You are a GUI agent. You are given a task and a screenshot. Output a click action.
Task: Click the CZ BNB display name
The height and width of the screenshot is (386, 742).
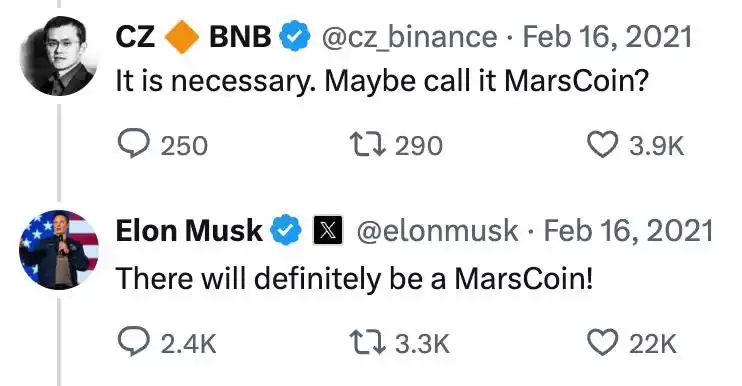[194, 37]
